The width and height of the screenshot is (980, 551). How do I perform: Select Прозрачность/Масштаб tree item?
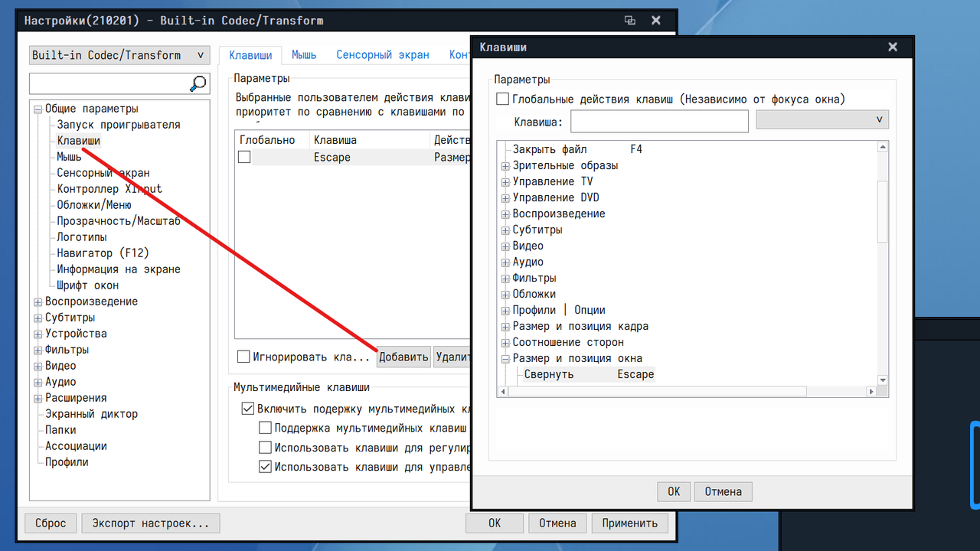coord(119,221)
